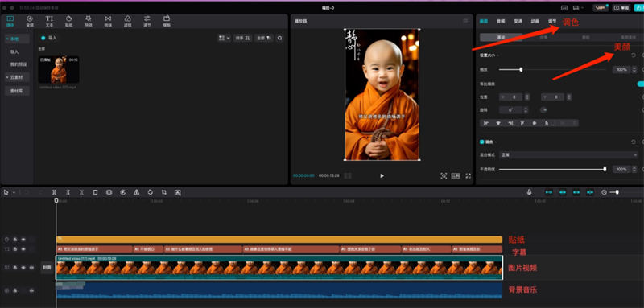This screenshot has width=644, height=308.
Task: Open the Filters three-circle icon panel
Action: (x=128, y=21)
